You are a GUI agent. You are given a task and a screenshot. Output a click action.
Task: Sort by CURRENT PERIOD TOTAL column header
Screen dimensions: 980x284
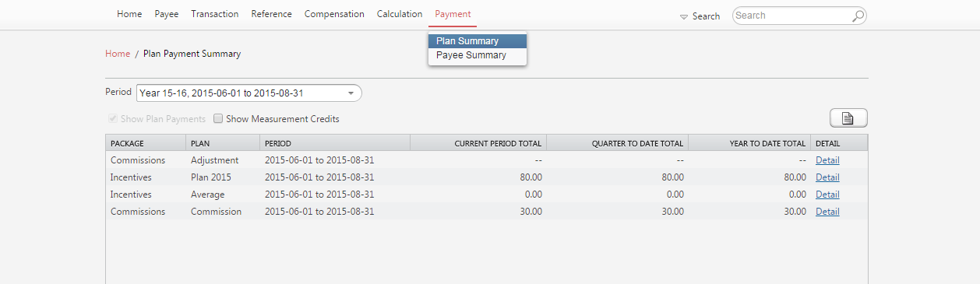click(x=478, y=143)
